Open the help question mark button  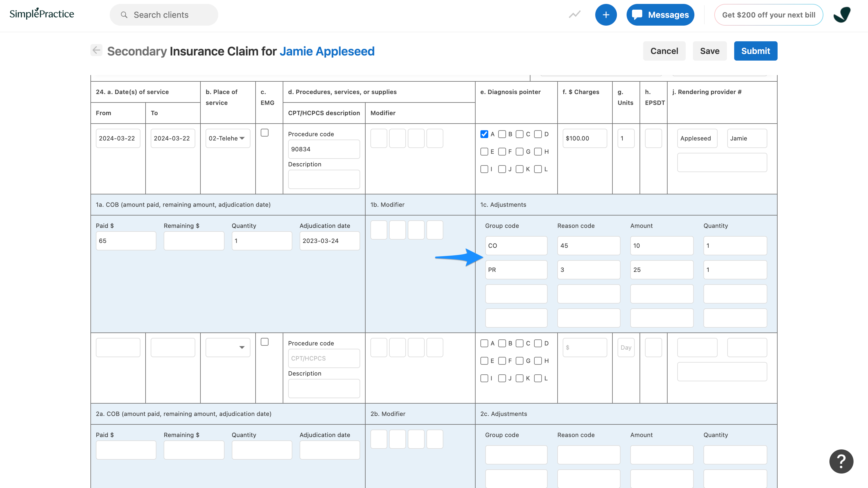841,461
